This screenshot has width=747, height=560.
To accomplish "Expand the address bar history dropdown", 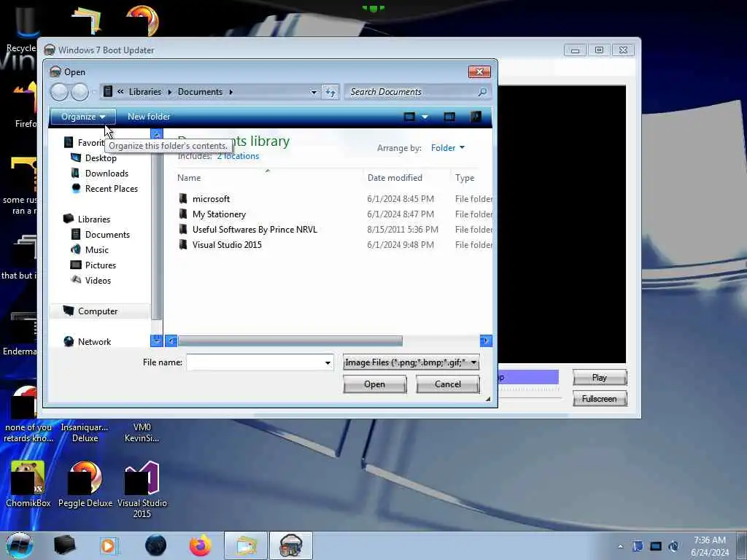I will [x=314, y=92].
